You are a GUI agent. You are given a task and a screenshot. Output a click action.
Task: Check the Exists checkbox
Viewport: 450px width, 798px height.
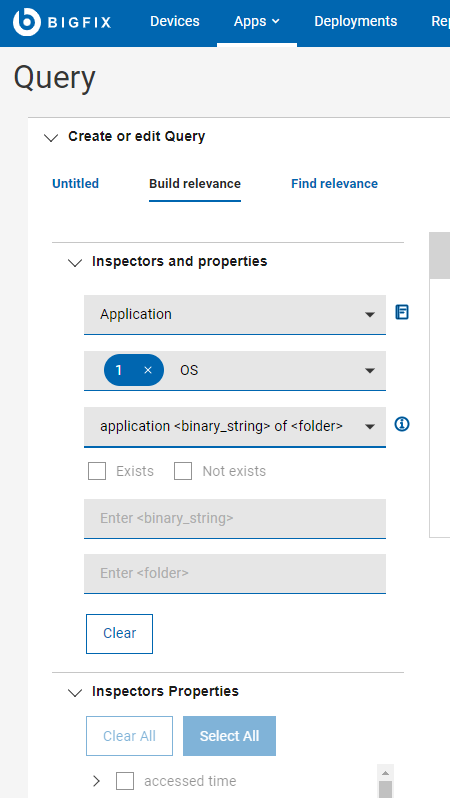[97, 471]
